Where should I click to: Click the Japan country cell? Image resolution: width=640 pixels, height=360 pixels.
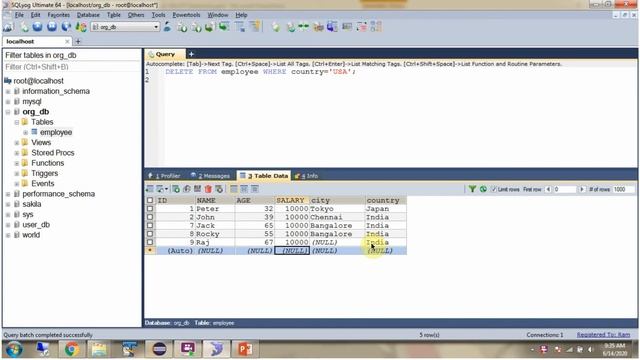[386, 209]
